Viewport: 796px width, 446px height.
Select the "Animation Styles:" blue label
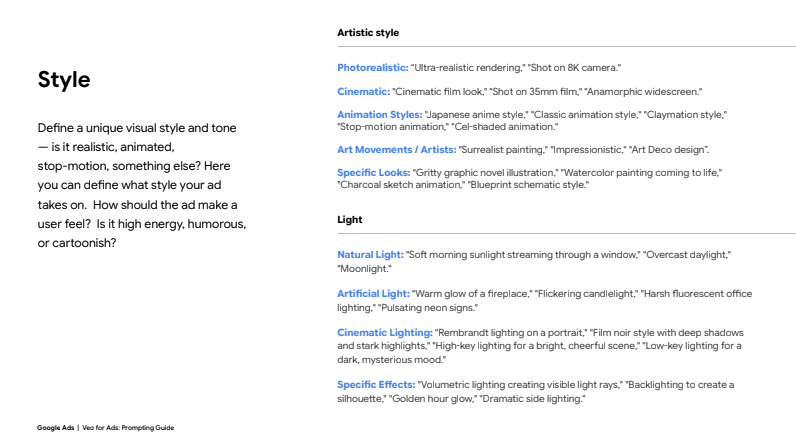379,115
